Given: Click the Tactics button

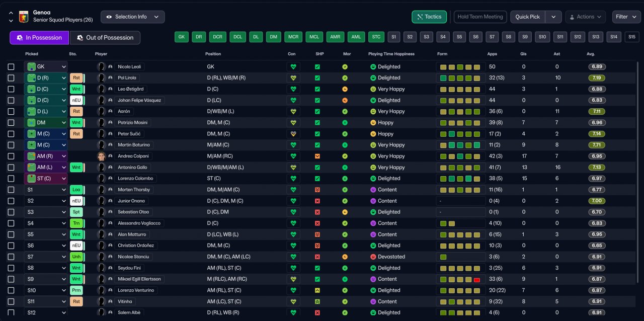Looking at the screenshot, I should [429, 17].
